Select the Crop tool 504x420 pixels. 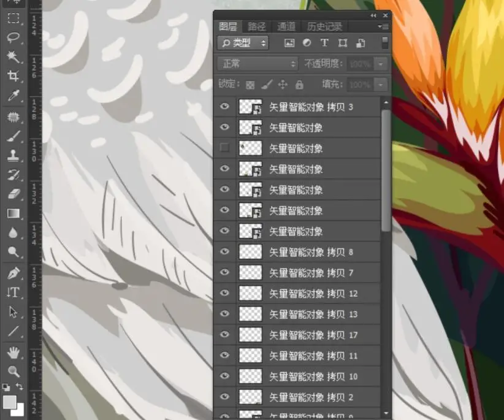[13, 76]
